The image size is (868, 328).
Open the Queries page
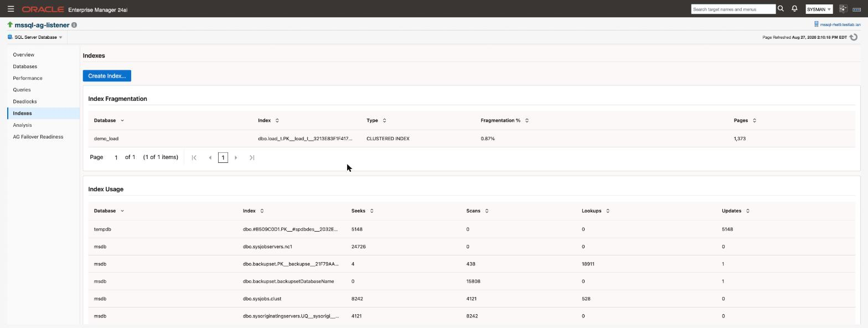22,90
